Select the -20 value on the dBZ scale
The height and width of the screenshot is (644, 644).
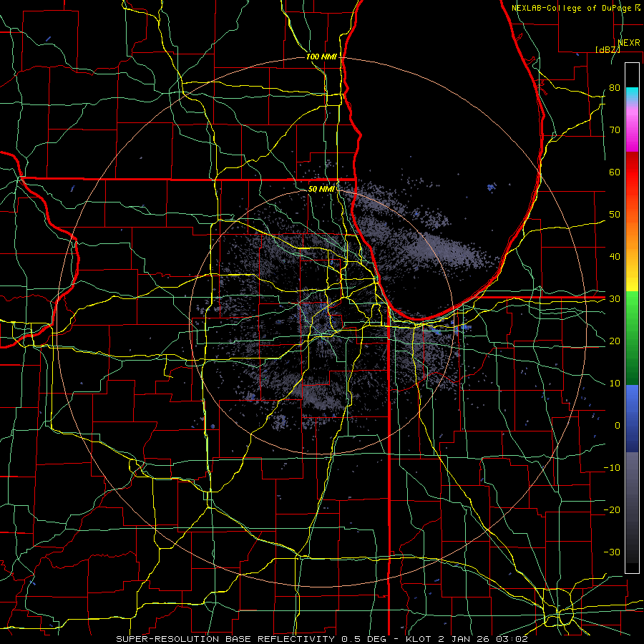click(x=612, y=510)
